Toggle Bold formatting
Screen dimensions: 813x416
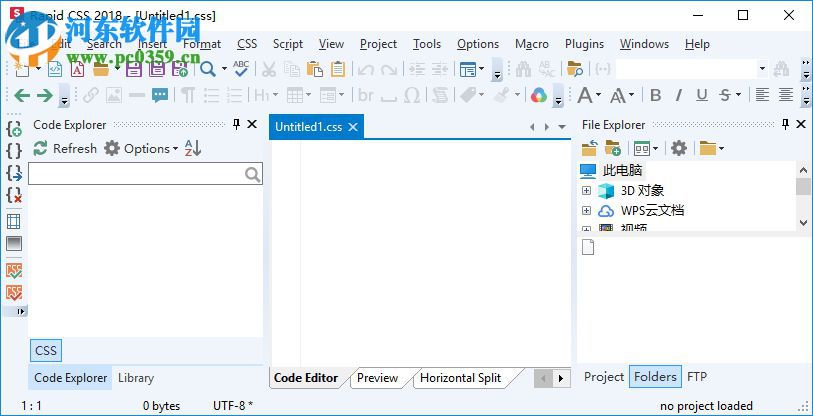[655, 95]
